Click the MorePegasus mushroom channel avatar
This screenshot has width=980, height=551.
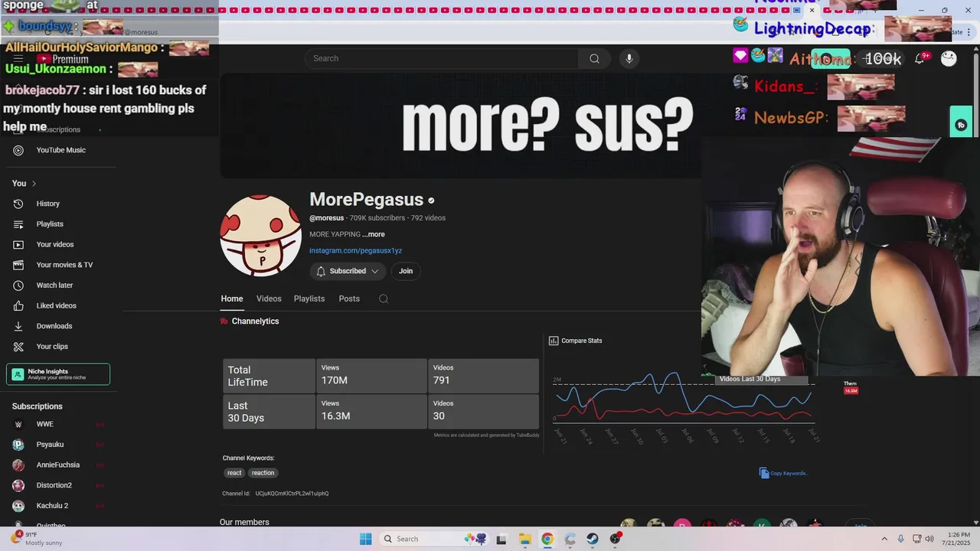click(260, 236)
